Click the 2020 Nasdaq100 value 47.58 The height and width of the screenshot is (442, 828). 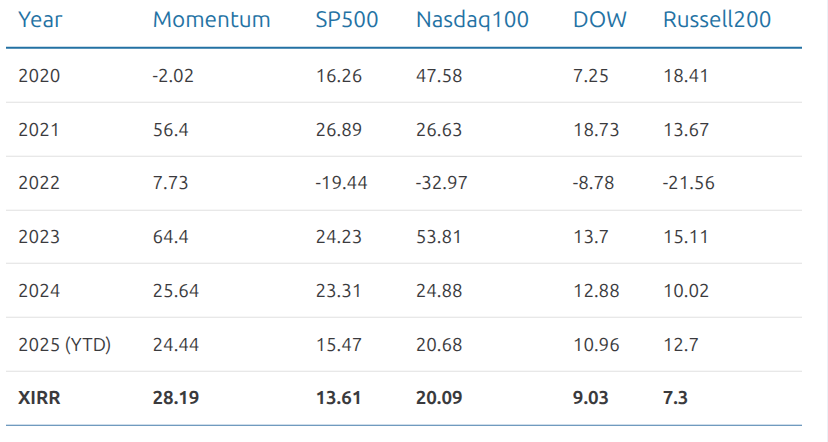(439, 75)
